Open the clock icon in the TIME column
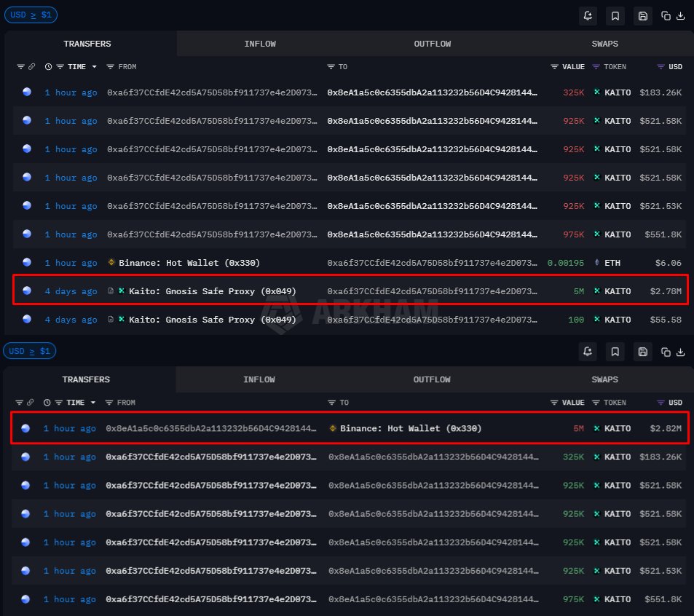Screen dimensions: 694x616 [47, 66]
